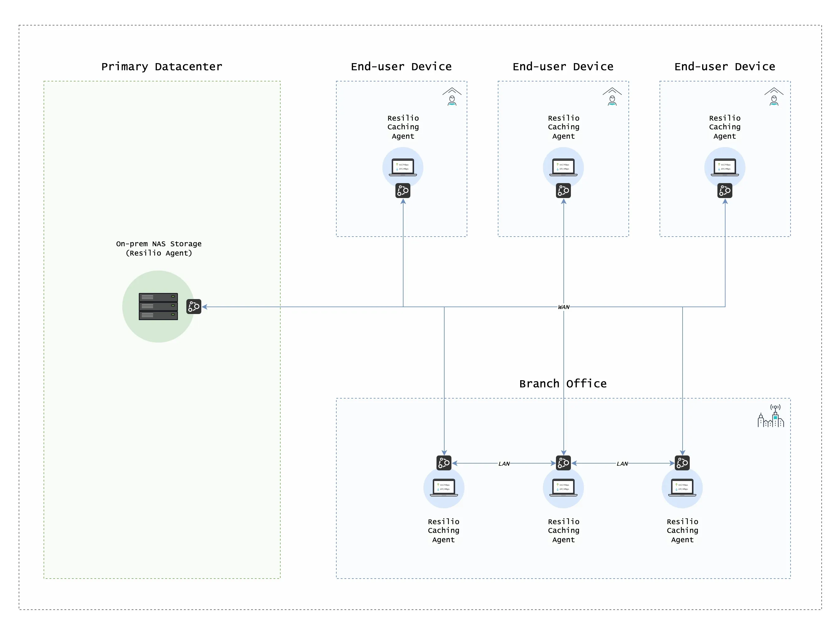Click the Resilio agent icon beside NAS storage
840x628 pixels.
(194, 306)
